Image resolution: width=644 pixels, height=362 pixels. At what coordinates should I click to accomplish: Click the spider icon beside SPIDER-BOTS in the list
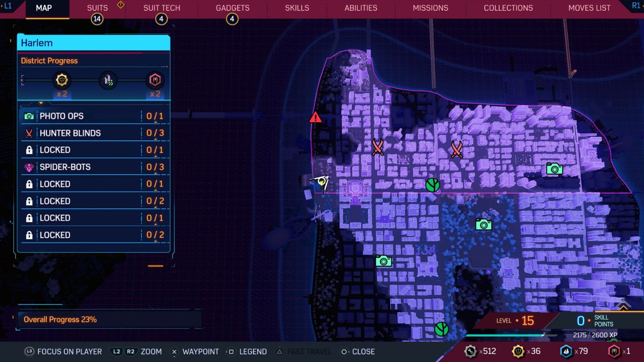28,167
